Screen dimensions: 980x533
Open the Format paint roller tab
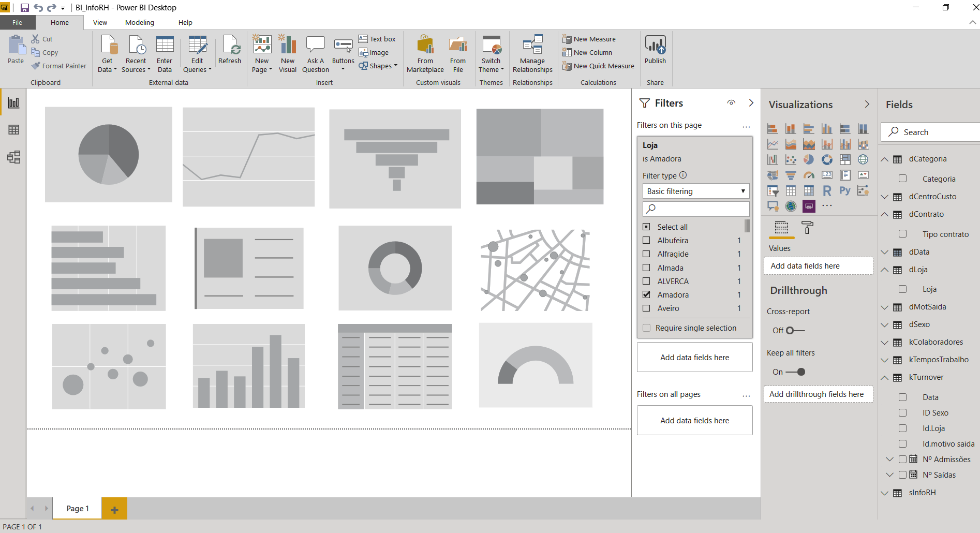coord(807,227)
